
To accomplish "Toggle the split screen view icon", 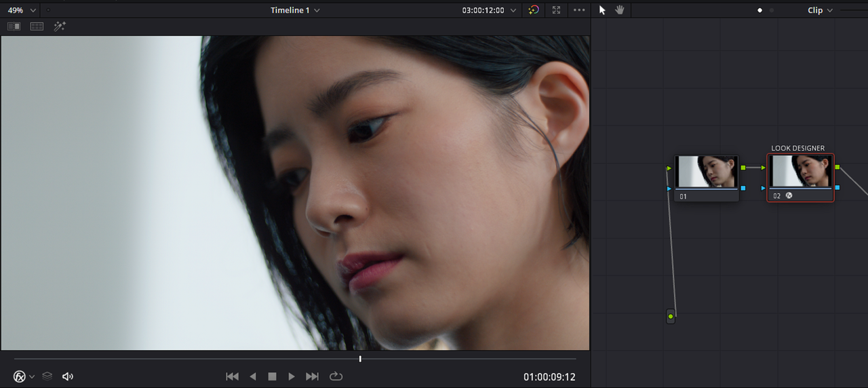I will (x=37, y=26).
